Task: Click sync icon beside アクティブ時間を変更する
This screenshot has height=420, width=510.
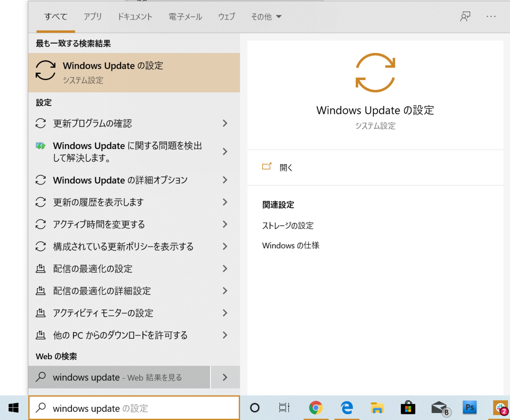Action: pos(40,224)
